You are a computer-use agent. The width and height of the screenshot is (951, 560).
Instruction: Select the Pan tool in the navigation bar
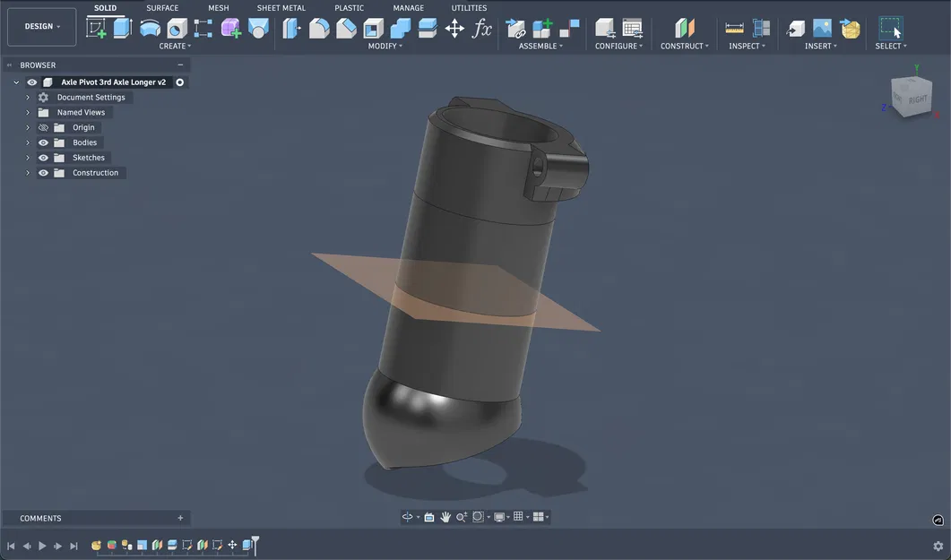coord(445,516)
